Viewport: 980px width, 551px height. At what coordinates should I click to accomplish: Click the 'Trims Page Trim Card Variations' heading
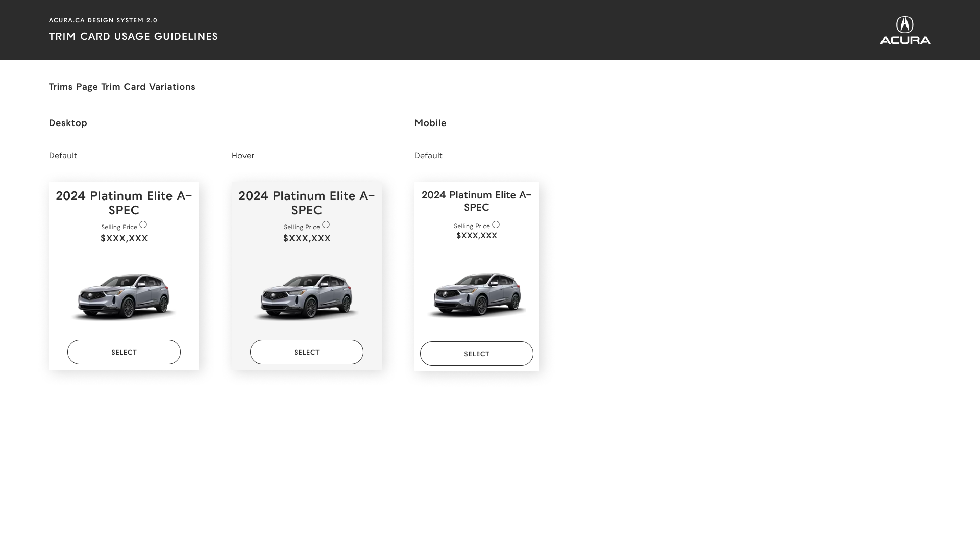pyautogui.click(x=122, y=87)
